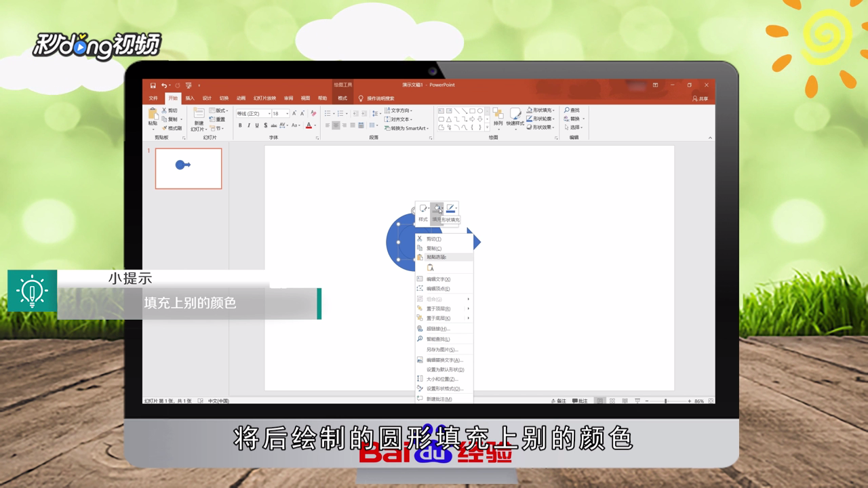
Task: Click the Notes (备注) status bar button
Action: [559, 401]
